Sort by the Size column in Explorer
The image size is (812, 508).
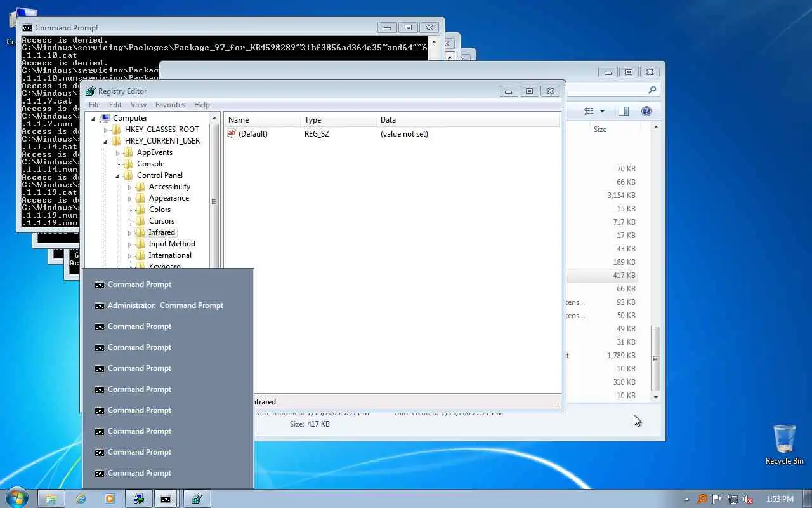click(599, 130)
